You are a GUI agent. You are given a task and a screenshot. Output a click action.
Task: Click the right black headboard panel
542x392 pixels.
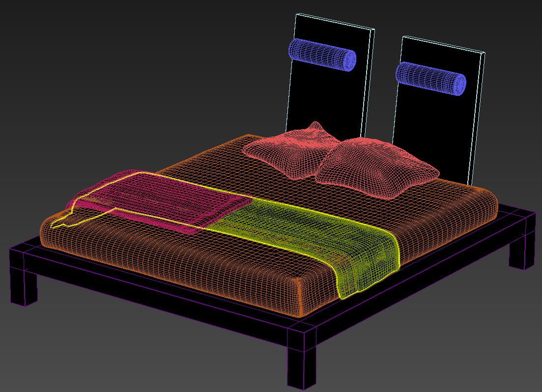(437, 123)
